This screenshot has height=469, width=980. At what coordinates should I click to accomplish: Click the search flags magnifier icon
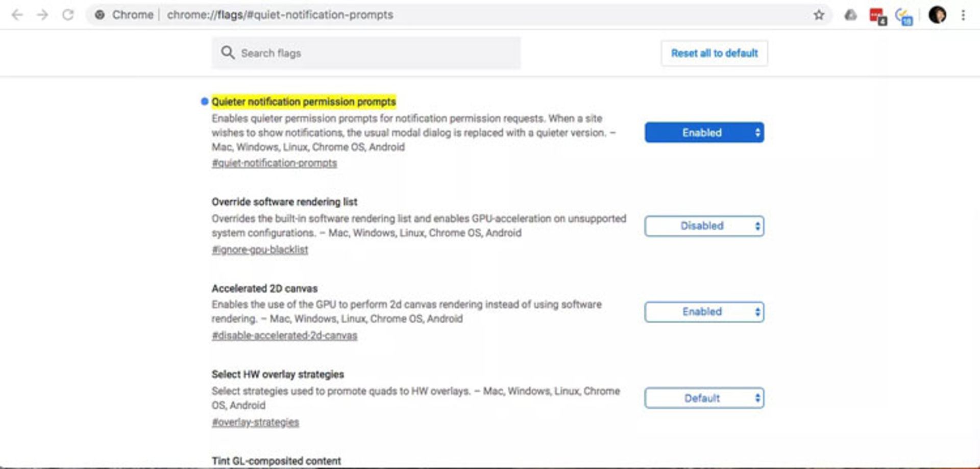[x=228, y=53]
